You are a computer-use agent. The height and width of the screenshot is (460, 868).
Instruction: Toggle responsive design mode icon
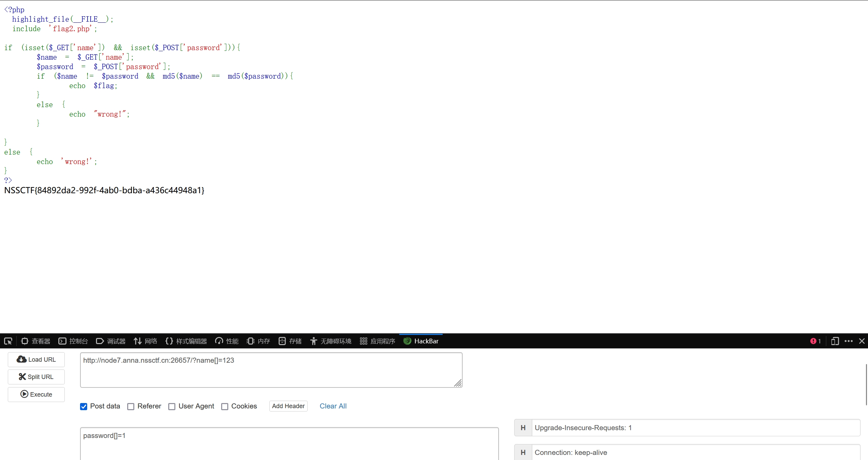click(835, 341)
